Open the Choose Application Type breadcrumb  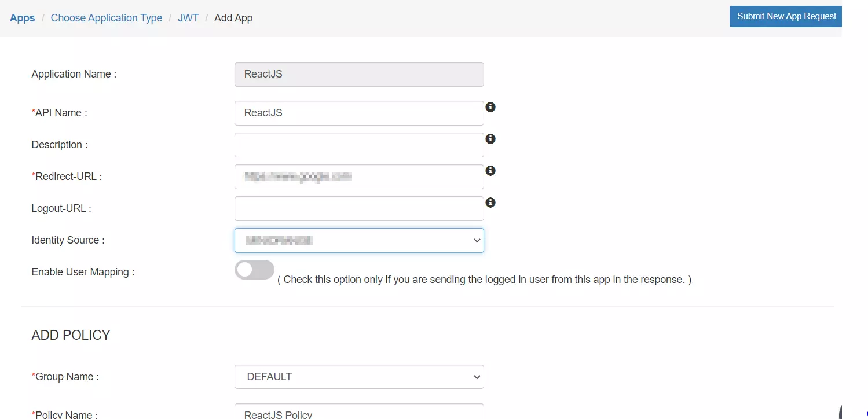(106, 17)
